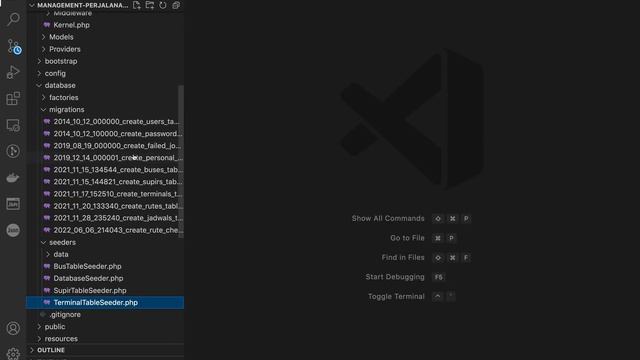Open the JSON viewer activity icon
Screen dimensions: 640x360
point(13,204)
